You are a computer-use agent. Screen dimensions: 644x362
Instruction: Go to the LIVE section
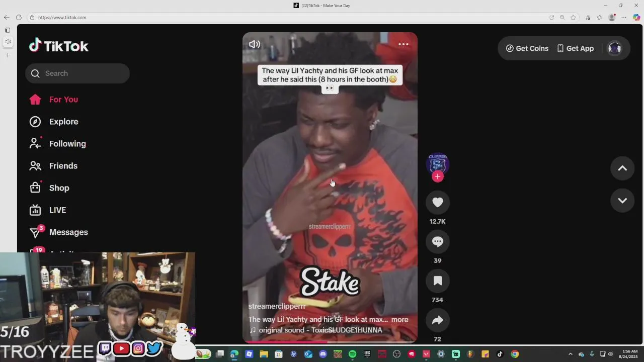click(48, 210)
